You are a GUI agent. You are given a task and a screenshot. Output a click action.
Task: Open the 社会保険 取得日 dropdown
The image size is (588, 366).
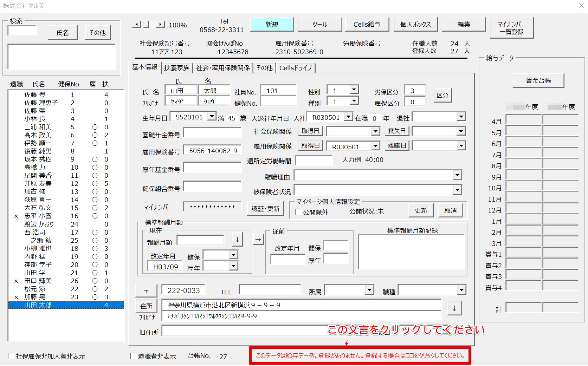[x=376, y=131]
